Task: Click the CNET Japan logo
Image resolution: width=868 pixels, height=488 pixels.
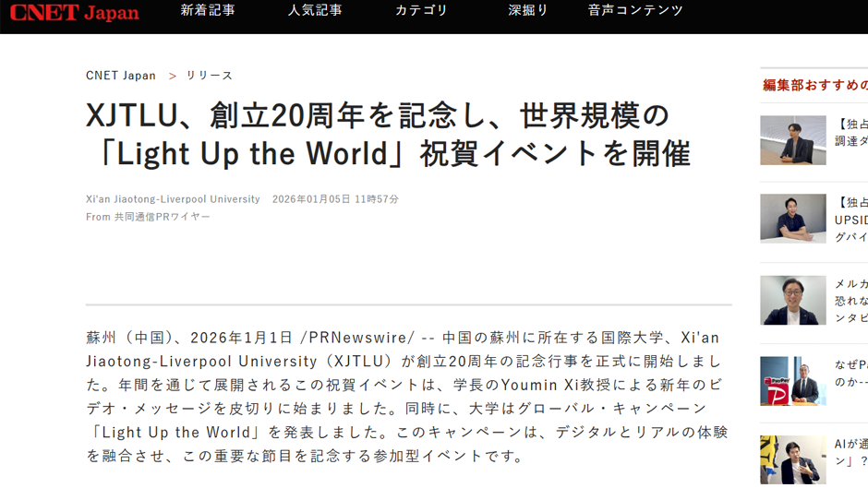Action: coord(74,13)
